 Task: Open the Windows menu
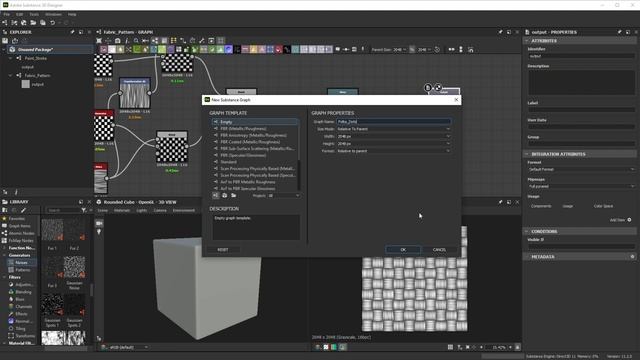(53, 14)
